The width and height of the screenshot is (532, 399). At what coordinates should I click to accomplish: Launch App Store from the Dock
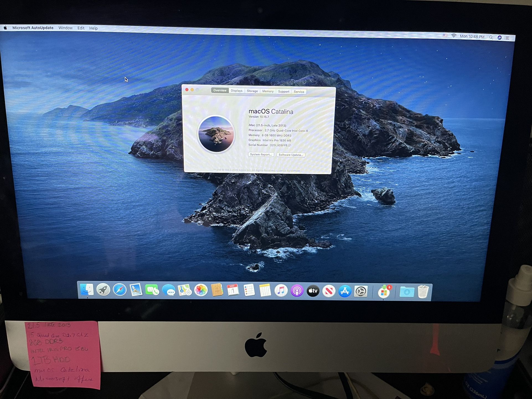[x=345, y=291]
